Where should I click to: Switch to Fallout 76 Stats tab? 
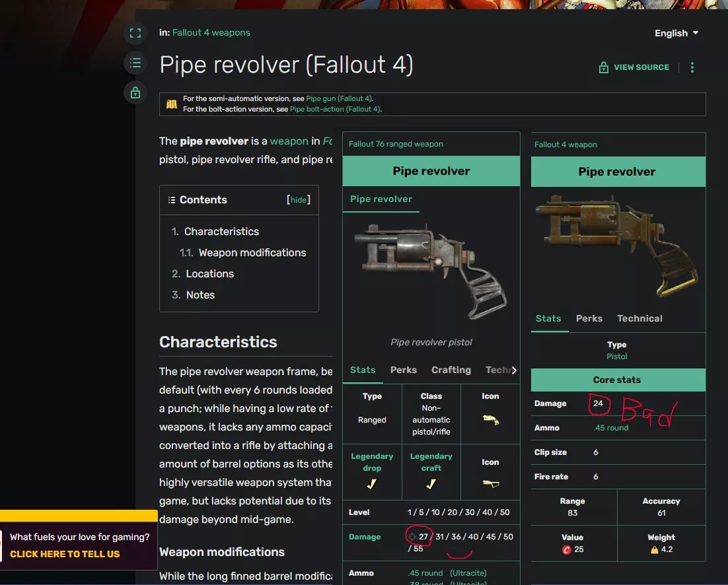coord(363,370)
